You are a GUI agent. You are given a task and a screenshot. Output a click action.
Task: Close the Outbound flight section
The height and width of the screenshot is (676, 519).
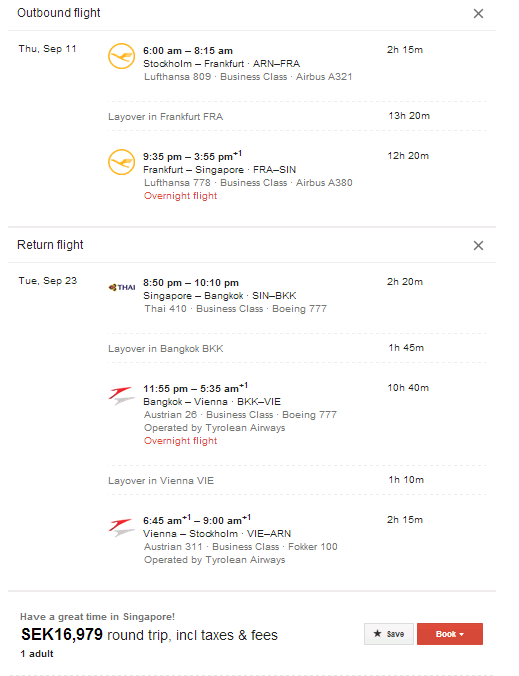tap(478, 14)
